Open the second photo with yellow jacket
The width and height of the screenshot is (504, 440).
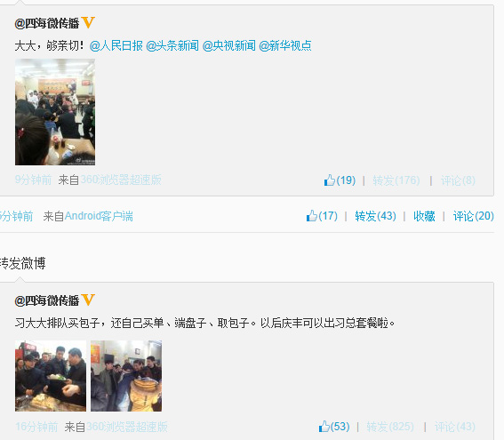point(126,376)
